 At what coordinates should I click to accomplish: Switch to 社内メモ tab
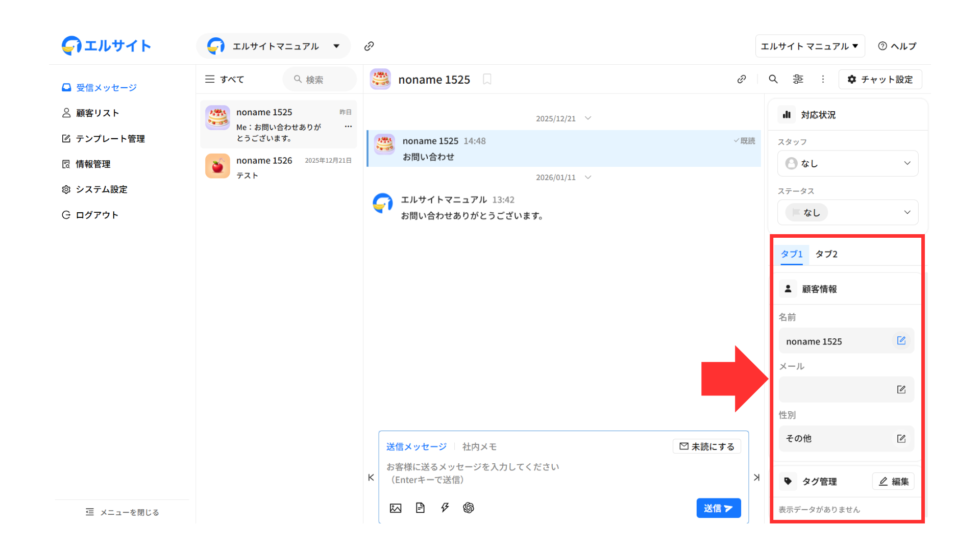[x=479, y=447]
